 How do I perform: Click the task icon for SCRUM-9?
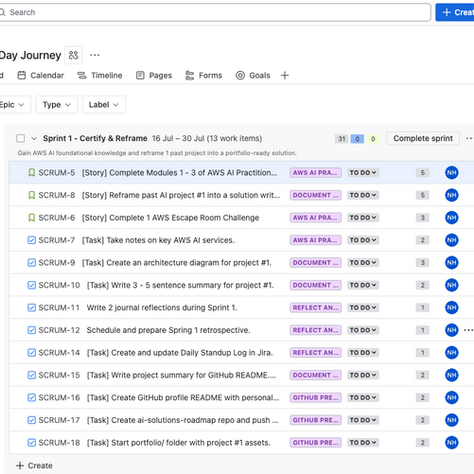(x=32, y=263)
